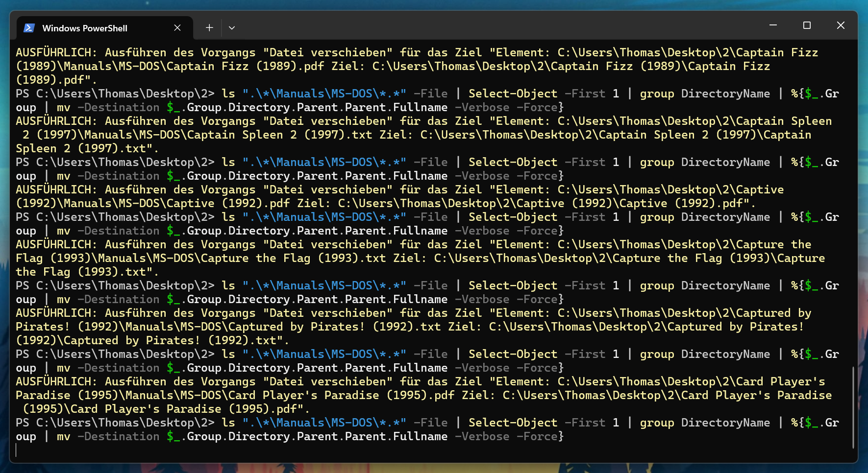Viewport: 868px width, 473px height.
Task: Open a new tab with the plus button
Action: pyautogui.click(x=209, y=28)
